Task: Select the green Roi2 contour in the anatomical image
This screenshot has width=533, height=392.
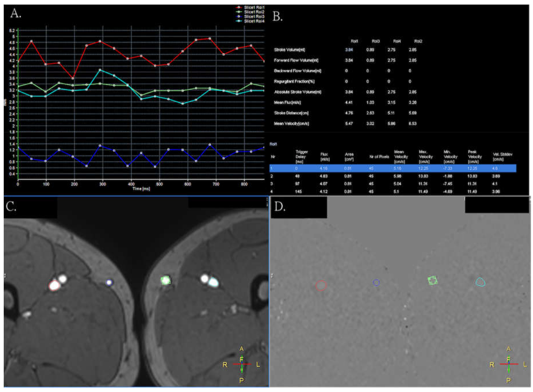Action: coord(165,280)
